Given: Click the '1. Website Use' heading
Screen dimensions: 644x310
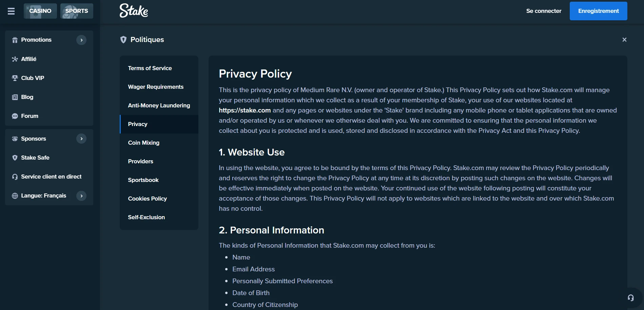Looking at the screenshot, I should pyautogui.click(x=252, y=152).
